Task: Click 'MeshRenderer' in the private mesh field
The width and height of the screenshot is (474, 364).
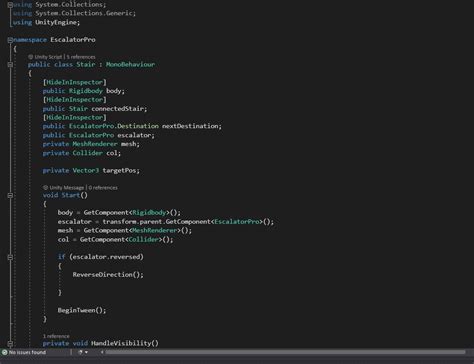Action: pyautogui.click(x=95, y=144)
